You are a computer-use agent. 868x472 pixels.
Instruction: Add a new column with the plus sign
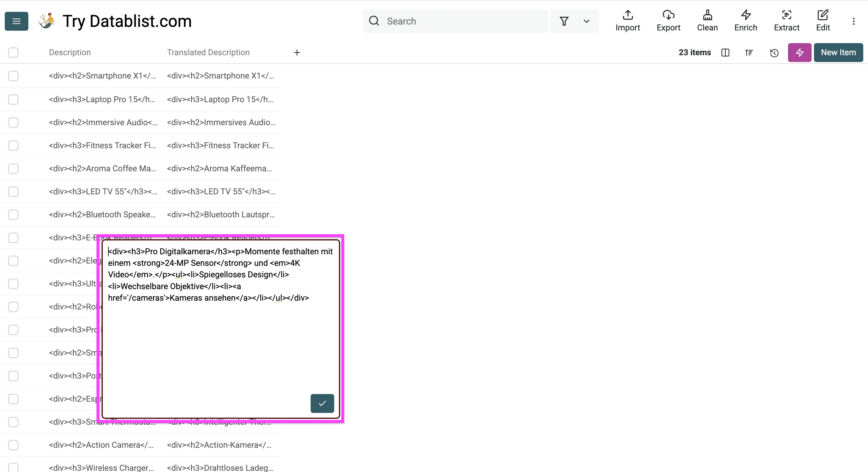tap(297, 52)
